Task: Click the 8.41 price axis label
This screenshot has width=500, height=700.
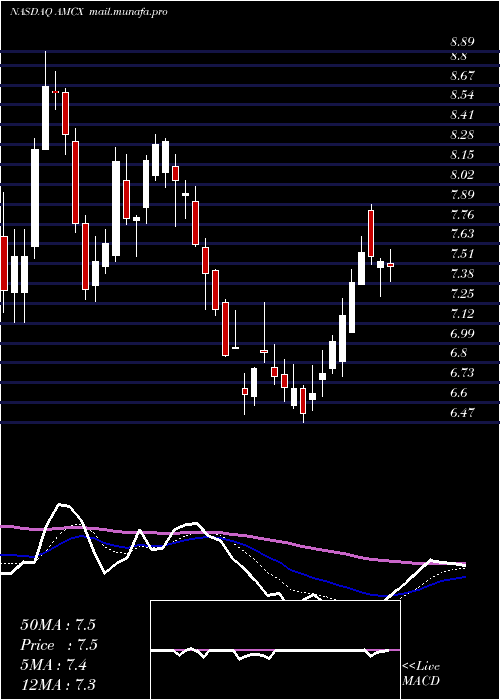Action: pos(462,115)
